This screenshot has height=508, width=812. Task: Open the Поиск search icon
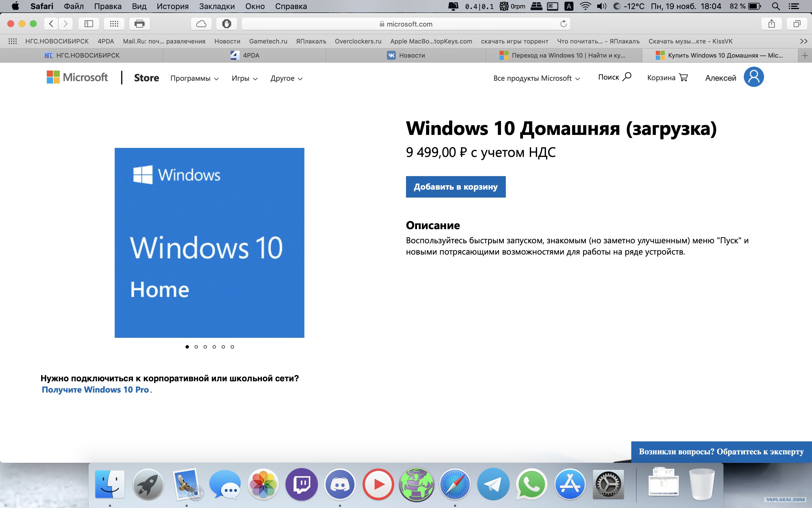tap(615, 77)
